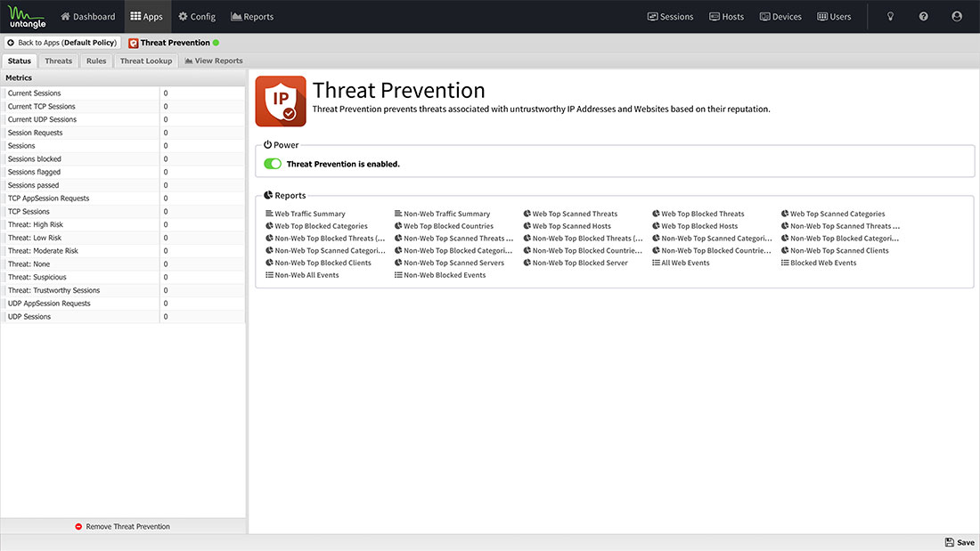Viewport: 980px width, 551px height.
Task: Open Non-Web All Events report
Action: [302, 275]
